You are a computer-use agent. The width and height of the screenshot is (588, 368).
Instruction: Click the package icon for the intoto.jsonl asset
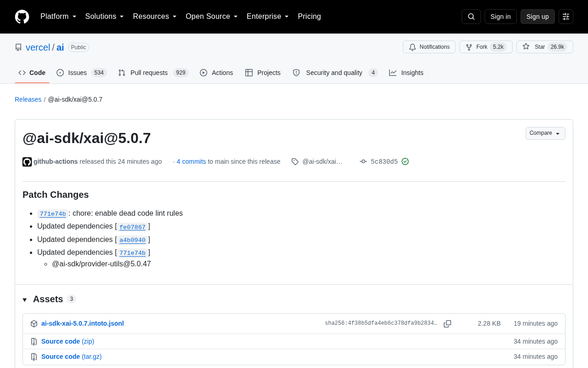[x=34, y=324]
